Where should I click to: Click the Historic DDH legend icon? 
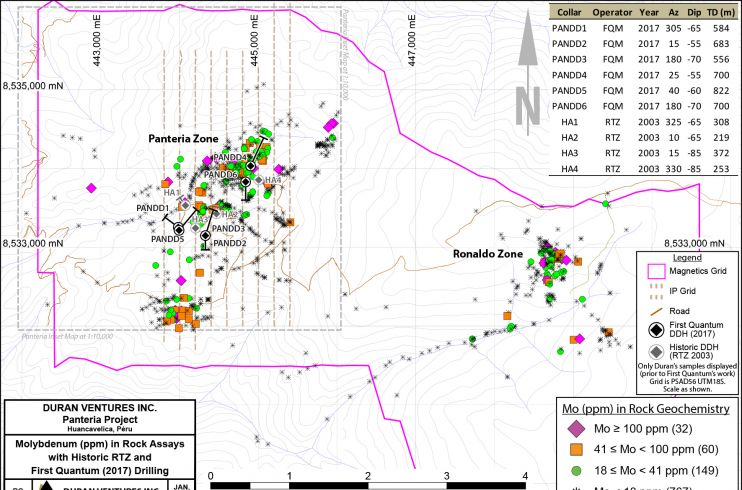(x=656, y=351)
